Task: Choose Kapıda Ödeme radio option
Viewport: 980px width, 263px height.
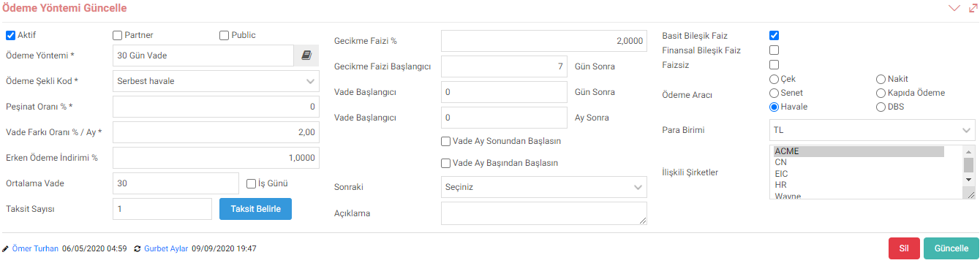Action: click(x=881, y=93)
